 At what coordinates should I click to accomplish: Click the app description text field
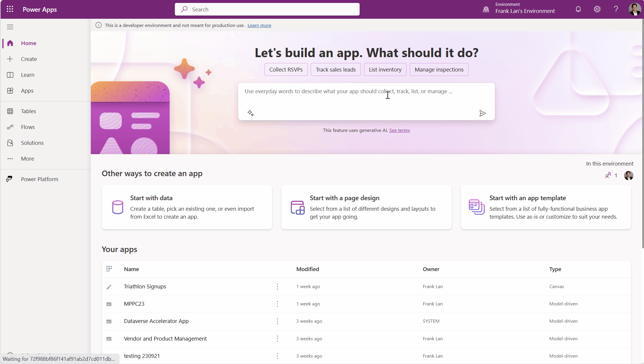(x=366, y=97)
